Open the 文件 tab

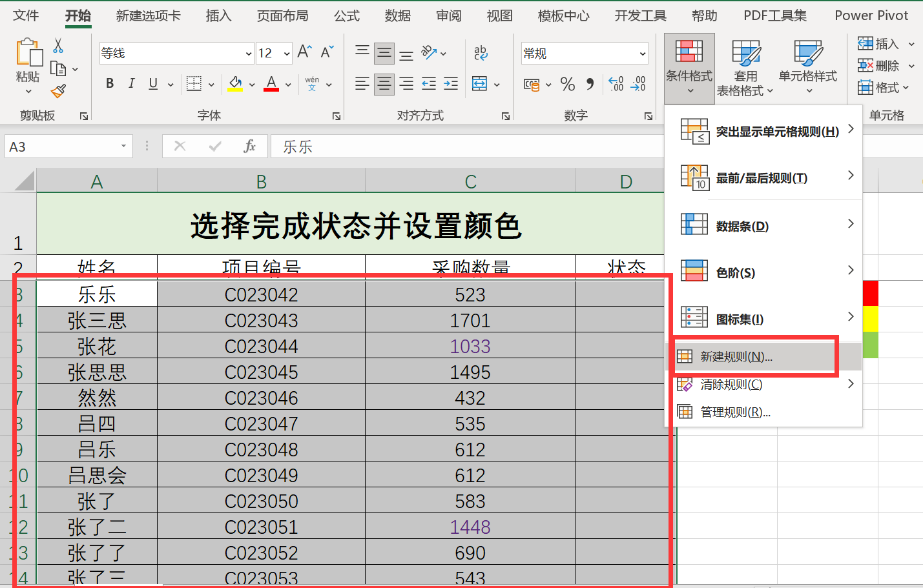[x=26, y=15]
